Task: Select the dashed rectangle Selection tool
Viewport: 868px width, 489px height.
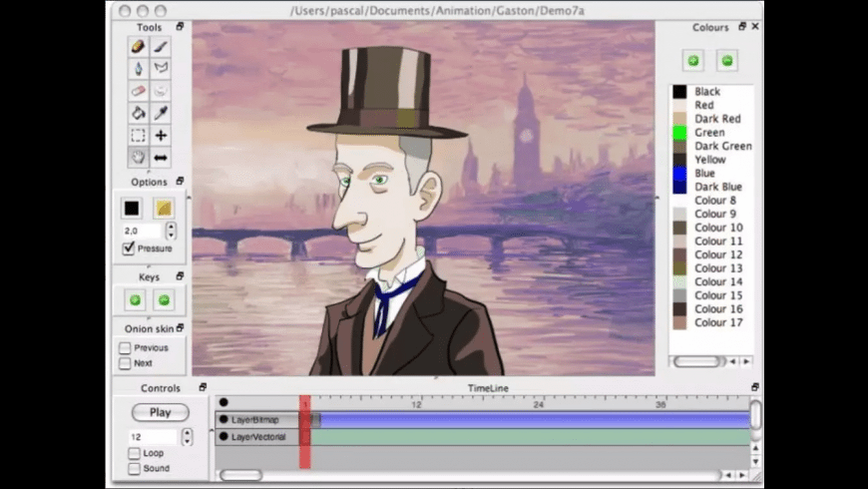Action: pyautogui.click(x=139, y=135)
